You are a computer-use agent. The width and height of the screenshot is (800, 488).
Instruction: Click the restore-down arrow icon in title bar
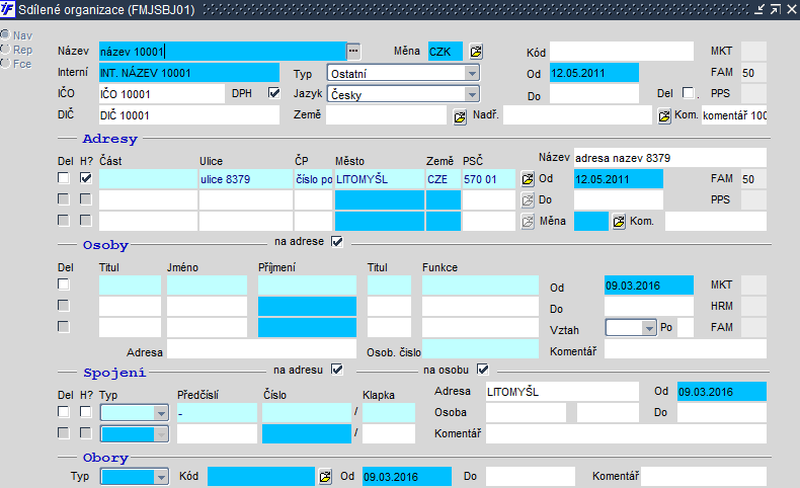tap(759, 9)
